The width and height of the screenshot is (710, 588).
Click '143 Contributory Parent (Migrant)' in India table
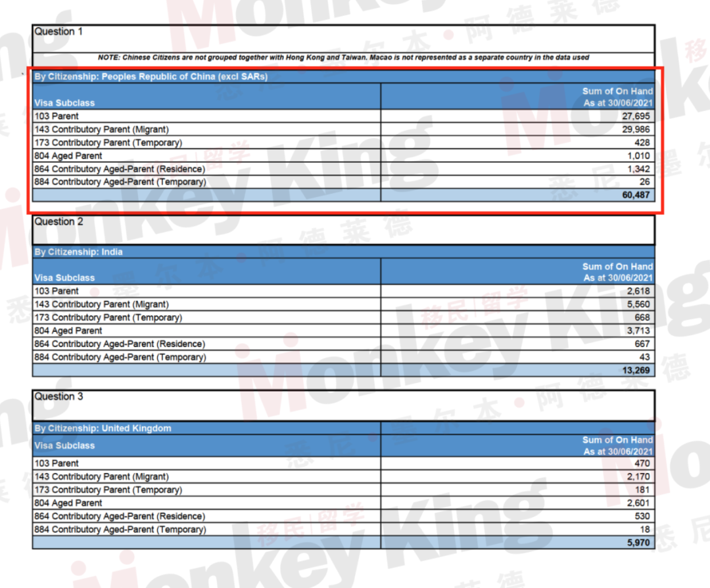coord(101,304)
